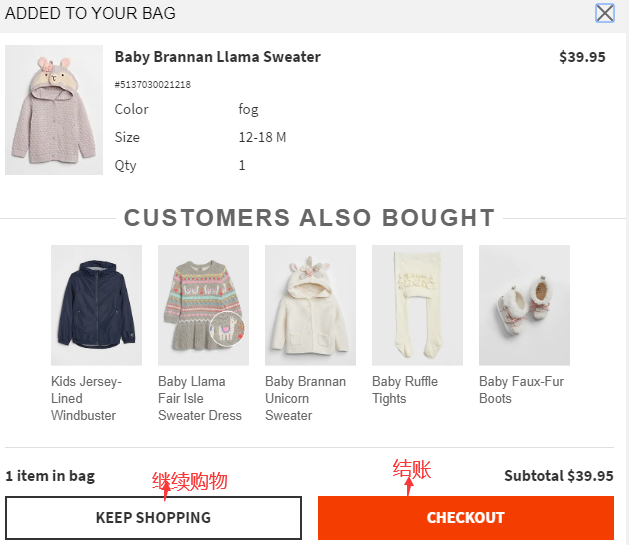This screenshot has height=545, width=629.
Task: Open the Baby Brannan Llama Sweater thumbnail
Action: click(54, 110)
